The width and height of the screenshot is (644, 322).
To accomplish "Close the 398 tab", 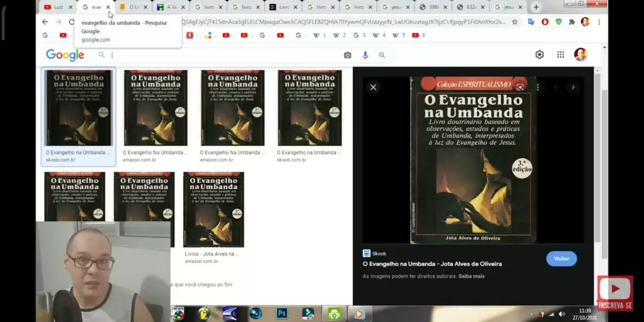I will (446, 7).
